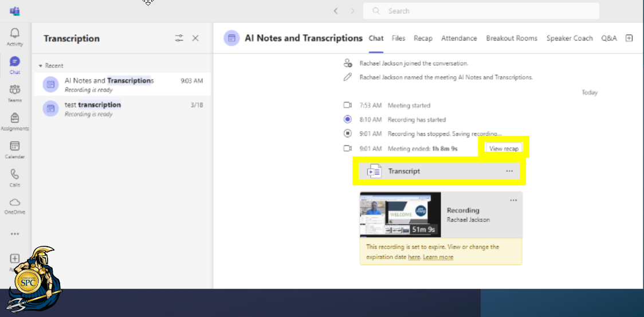Viewport: 644px width, 317px height.
Task: Switch to the Files tab
Action: point(398,38)
